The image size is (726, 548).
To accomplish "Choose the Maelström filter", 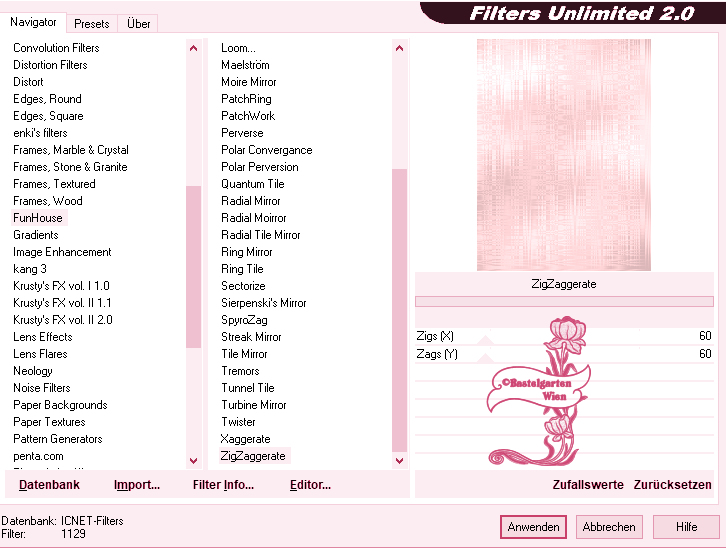I will pyautogui.click(x=245, y=65).
